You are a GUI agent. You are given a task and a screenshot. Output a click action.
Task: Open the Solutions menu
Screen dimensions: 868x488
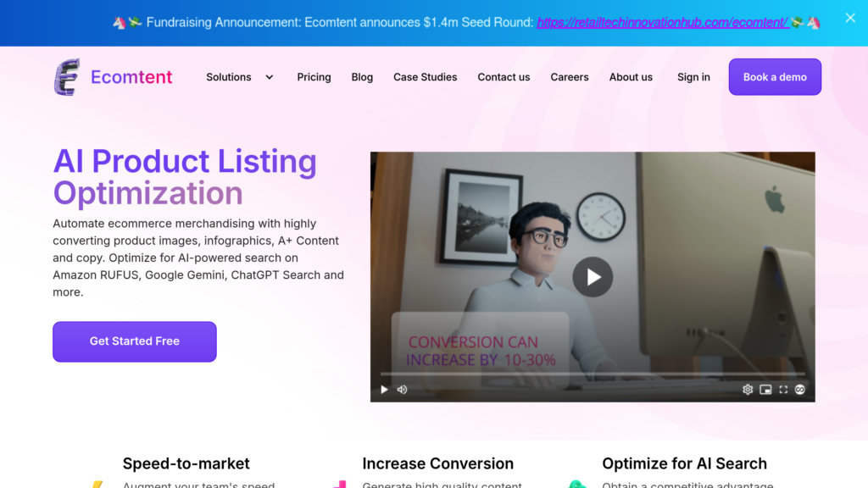(229, 77)
